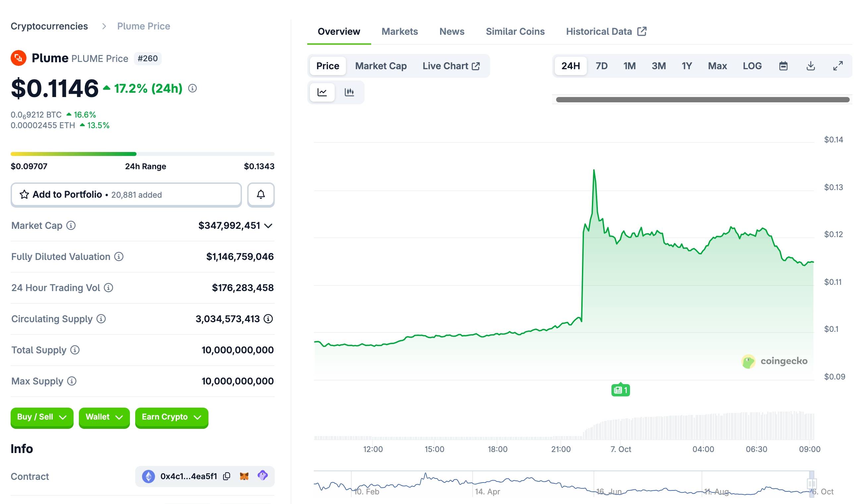Download chart data with download icon

tap(810, 66)
